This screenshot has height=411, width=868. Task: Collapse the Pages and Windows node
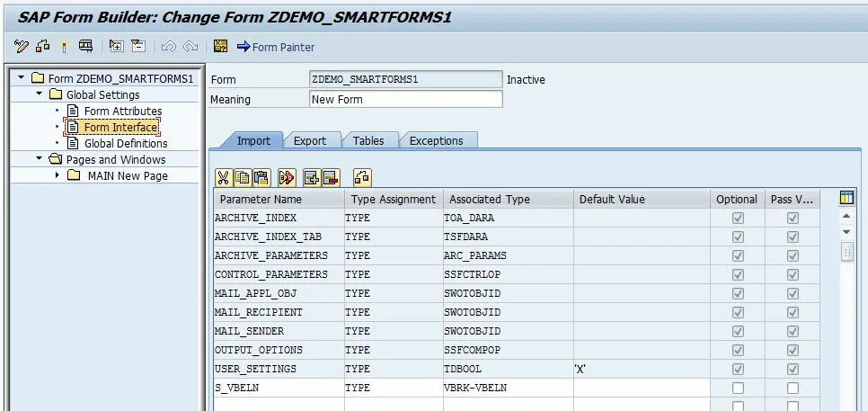coord(39,158)
